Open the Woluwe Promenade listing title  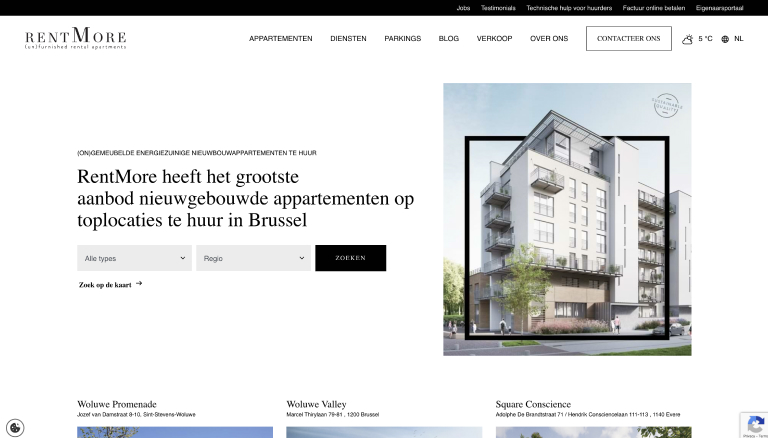(x=117, y=404)
